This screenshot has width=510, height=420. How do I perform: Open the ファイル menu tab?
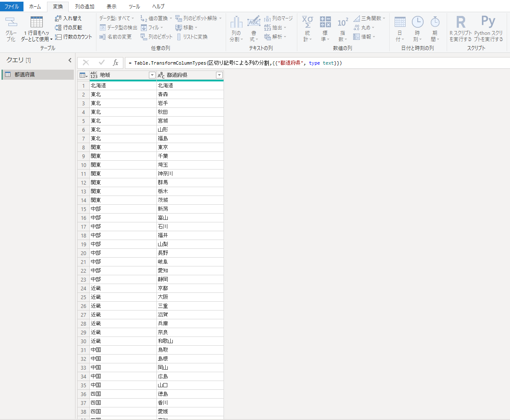pyautogui.click(x=11, y=7)
